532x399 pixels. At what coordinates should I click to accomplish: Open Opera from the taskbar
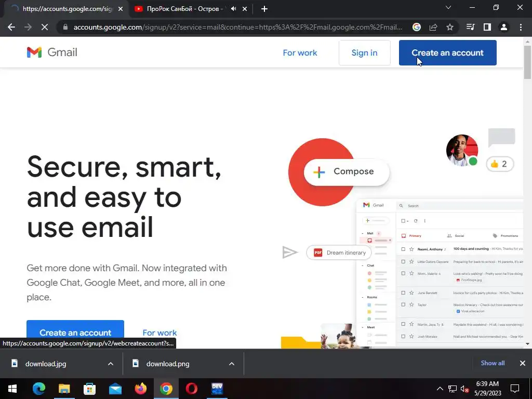pos(191,389)
